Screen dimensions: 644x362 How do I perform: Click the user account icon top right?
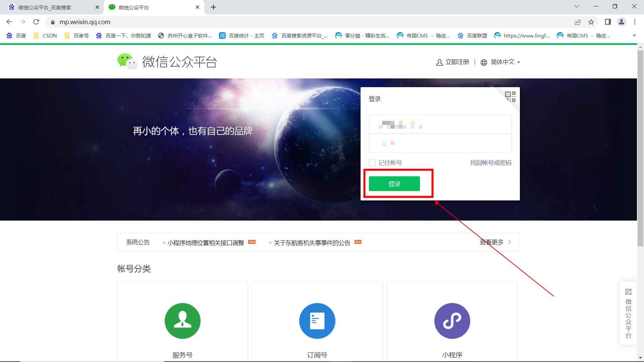point(622,21)
